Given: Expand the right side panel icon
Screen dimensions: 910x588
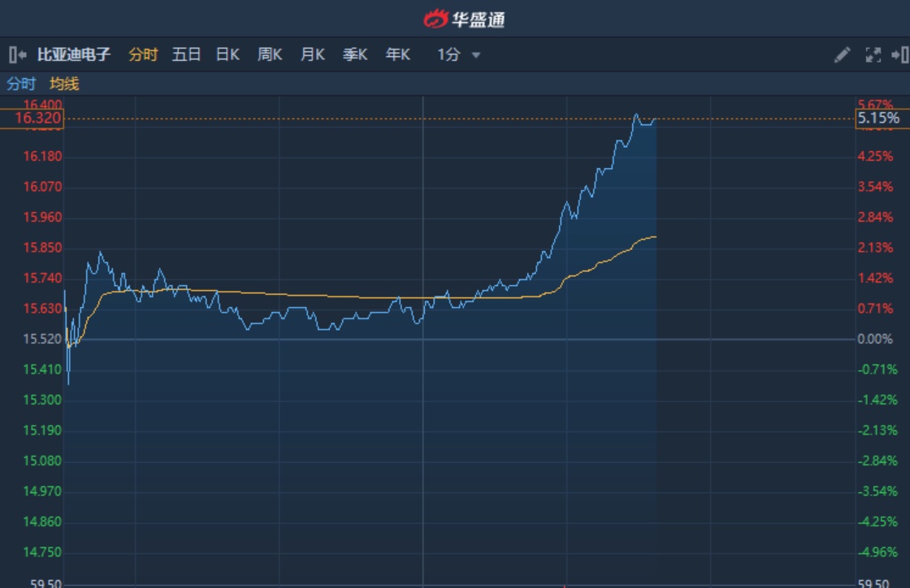Looking at the screenshot, I should [899, 55].
